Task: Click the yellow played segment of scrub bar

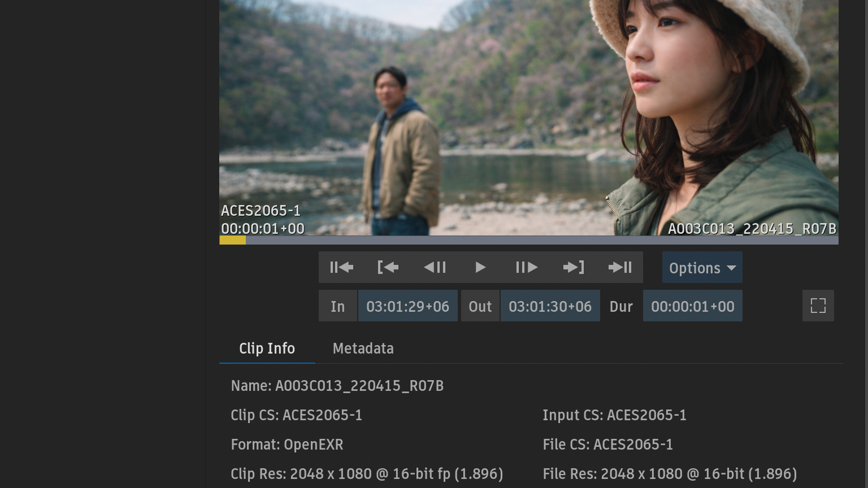Action: [232, 241]
